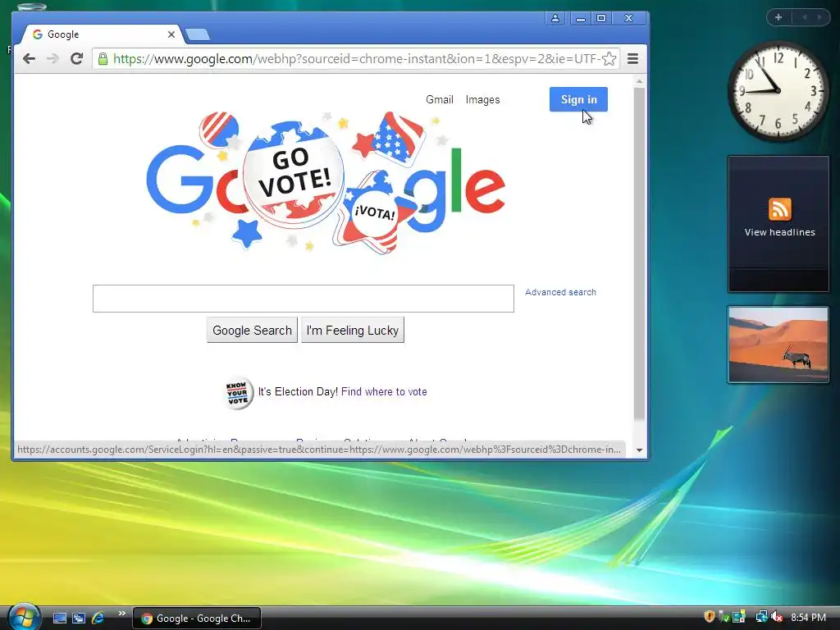This screenshot has height=630, width=840.
Task: Launch Internet Explorer from quick launch
Action: point(98,619)
